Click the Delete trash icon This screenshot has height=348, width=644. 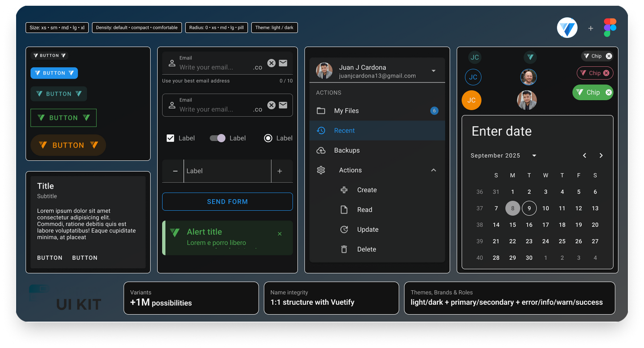[x=344, y=249]
